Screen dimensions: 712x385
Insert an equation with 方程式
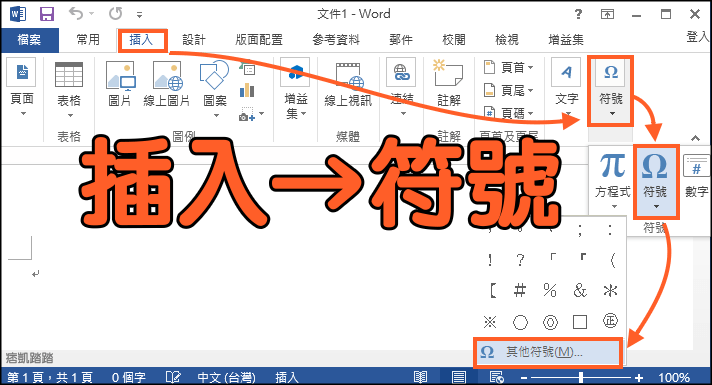(613, 181)
